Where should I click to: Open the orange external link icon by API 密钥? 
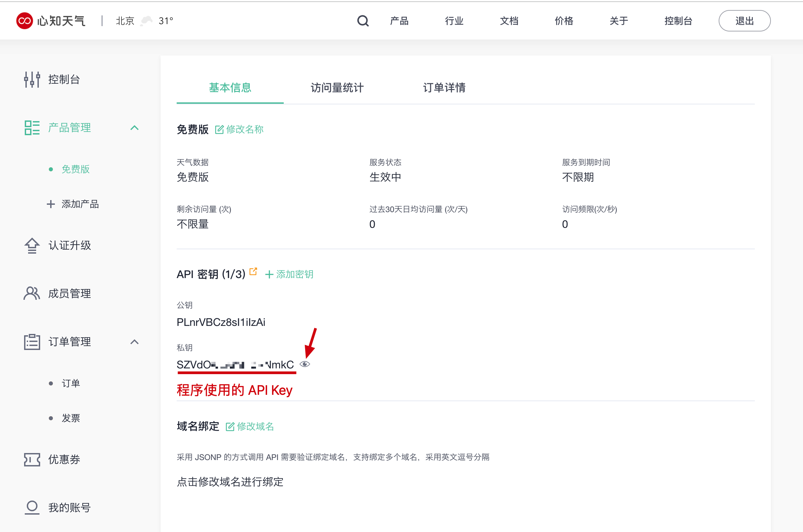253,271
